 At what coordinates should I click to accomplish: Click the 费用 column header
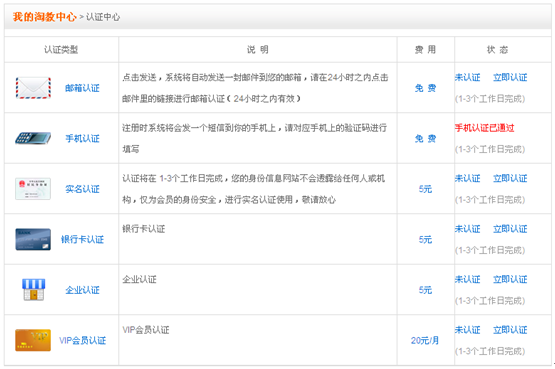(x=425, y=50)
